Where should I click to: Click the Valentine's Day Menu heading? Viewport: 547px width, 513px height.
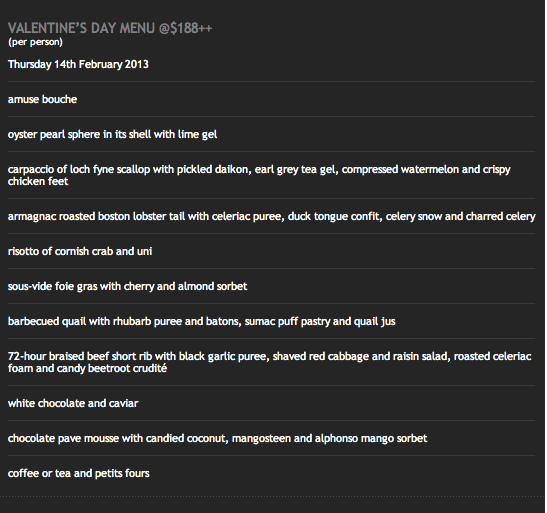click(110, 28)
